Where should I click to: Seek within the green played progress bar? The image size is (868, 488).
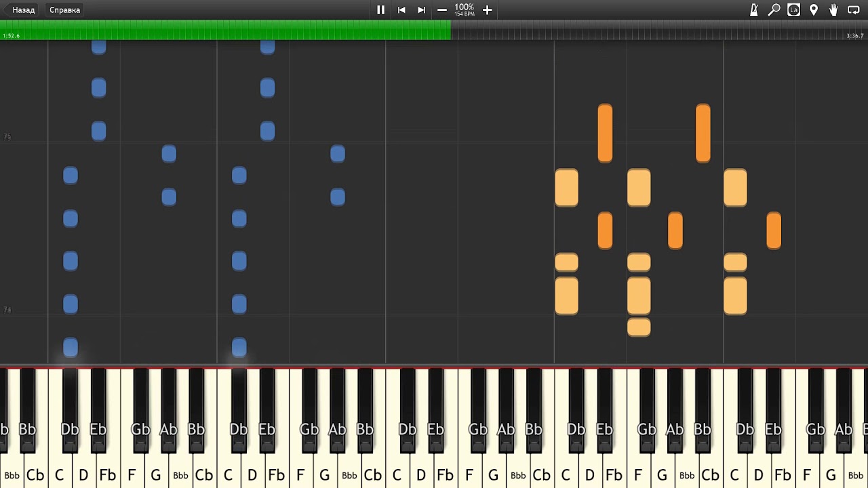225,30
